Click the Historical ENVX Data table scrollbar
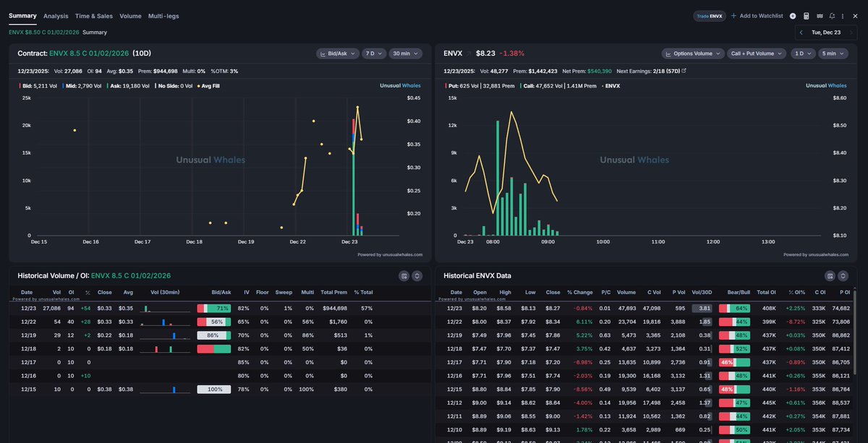868x443 pixels. pyautogui.click(x=854, y=332)
